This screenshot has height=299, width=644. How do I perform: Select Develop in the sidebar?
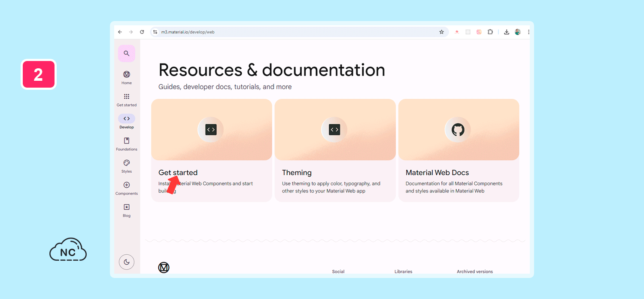point(127,122)
